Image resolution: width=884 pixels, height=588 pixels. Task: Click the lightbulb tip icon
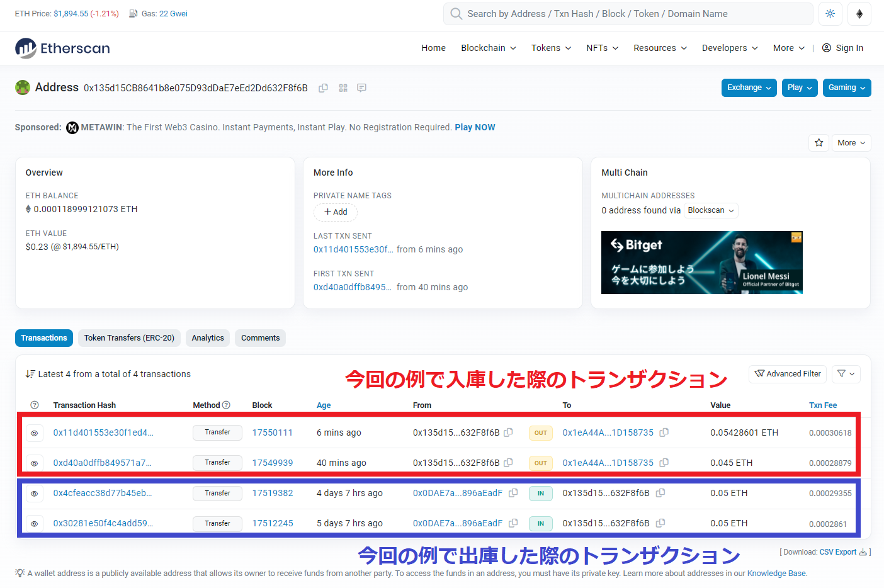pyautogui.click(x=20, y=573)
